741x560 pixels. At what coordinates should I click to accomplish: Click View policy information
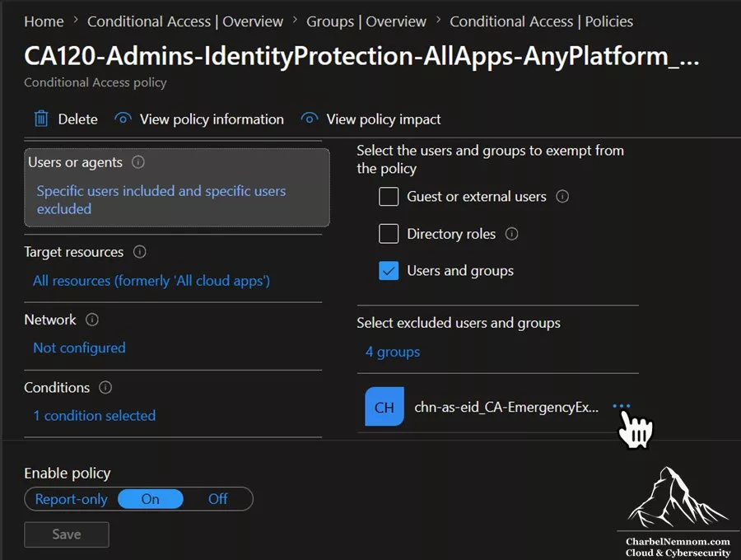click(212, 119)
